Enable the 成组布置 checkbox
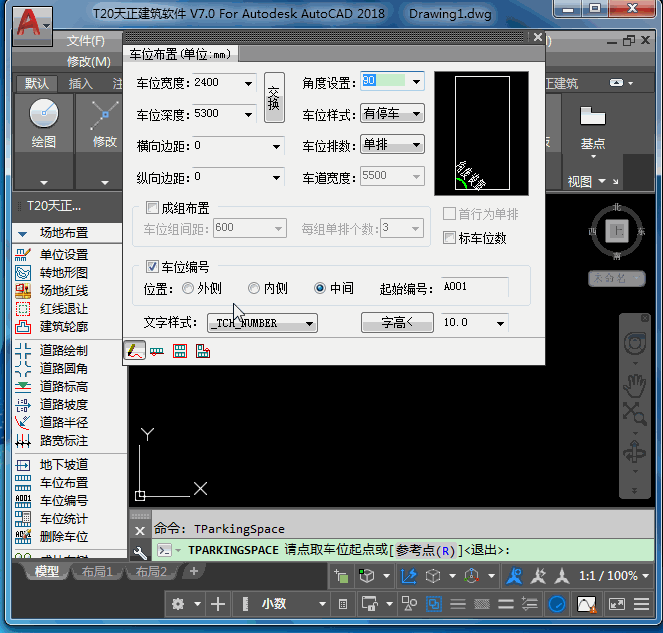The width and height of the screenshot is (663, 633). [x=152, y=208]
